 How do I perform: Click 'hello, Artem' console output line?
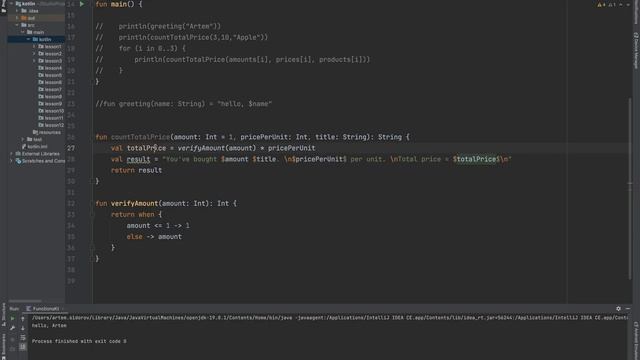click(49, 326)
